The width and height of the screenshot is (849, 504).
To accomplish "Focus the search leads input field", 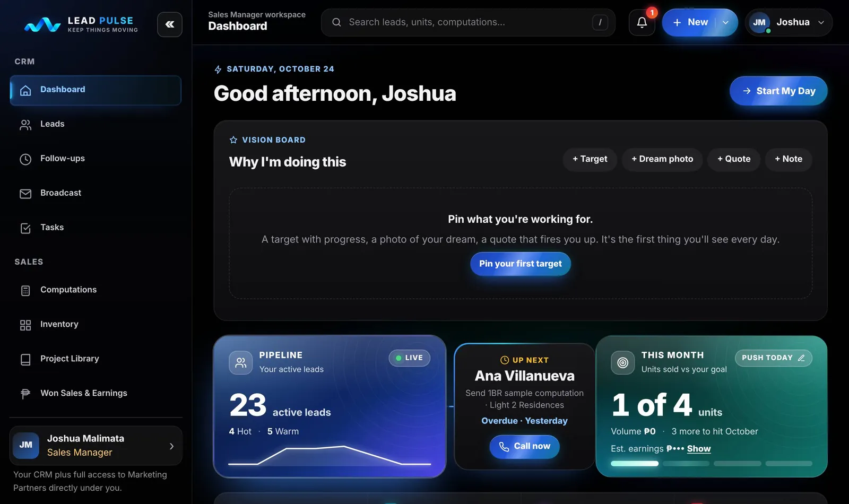I will coord(468,22).
